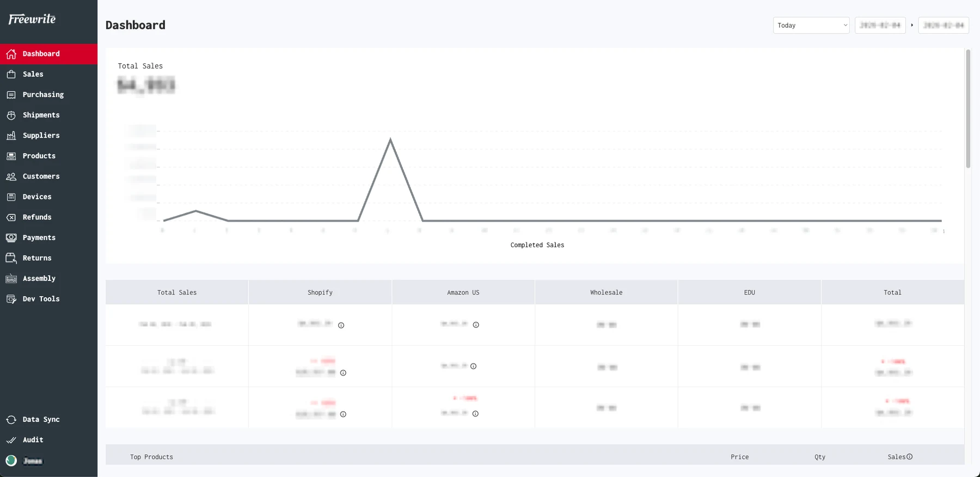Open the Today date range dropdown
Image resolution: width=980 pixels, height=477 pixels.
[811, 25]
